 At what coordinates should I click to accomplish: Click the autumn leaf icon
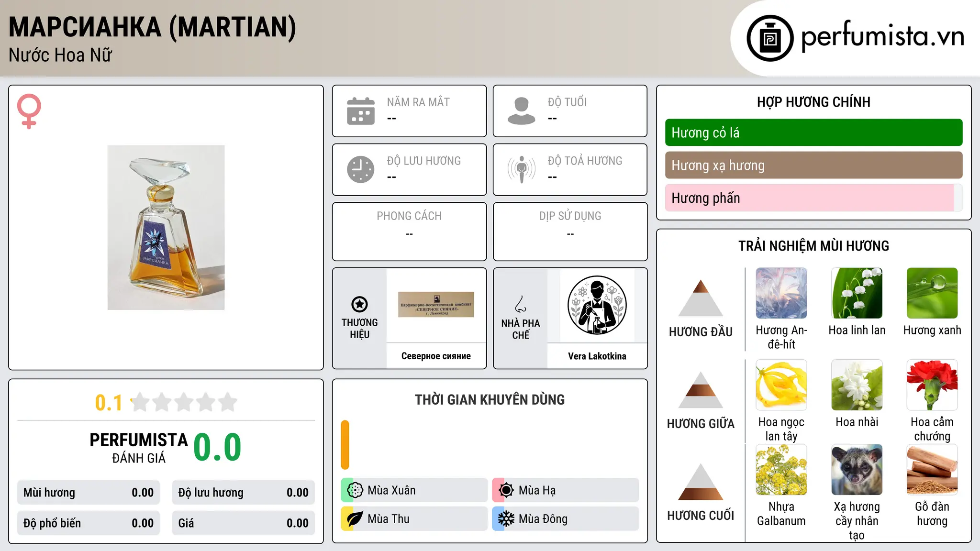point(355,519)
